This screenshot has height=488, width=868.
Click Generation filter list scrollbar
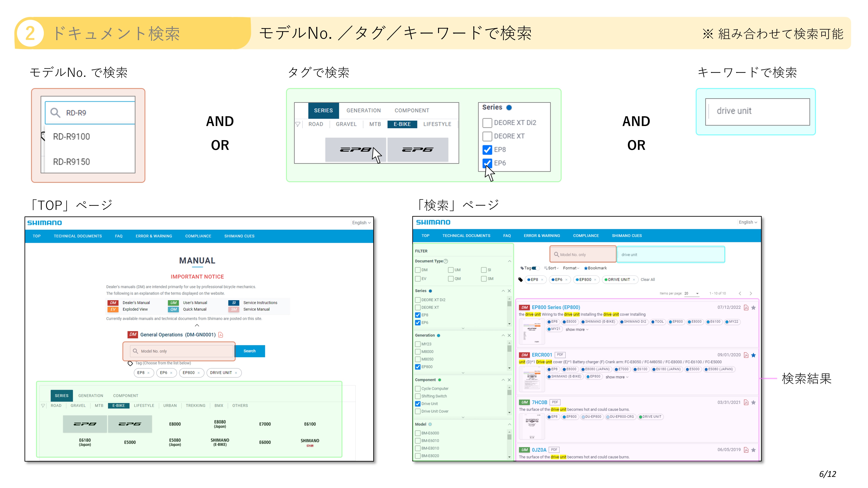click(509, 356)
